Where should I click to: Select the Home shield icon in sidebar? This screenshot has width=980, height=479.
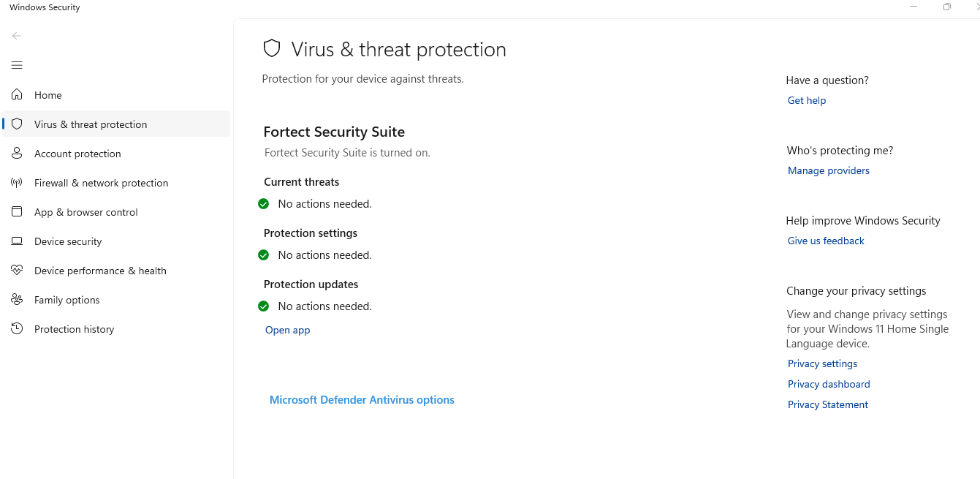pyautogui.click(x=16, y=94)
